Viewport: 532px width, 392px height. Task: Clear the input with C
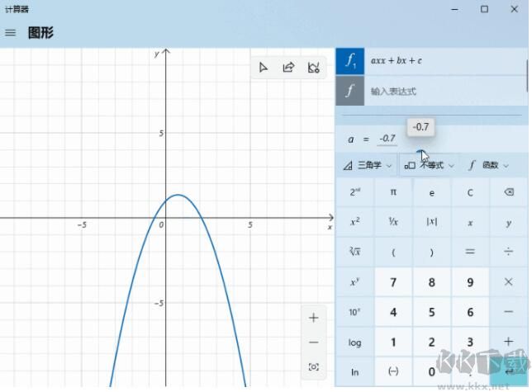(470, 192)
